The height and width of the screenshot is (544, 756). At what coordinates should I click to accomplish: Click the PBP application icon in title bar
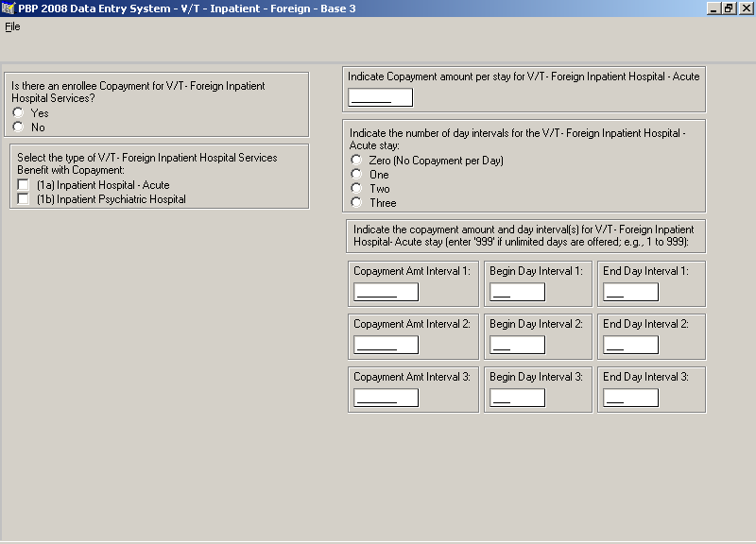coord(9,8)
